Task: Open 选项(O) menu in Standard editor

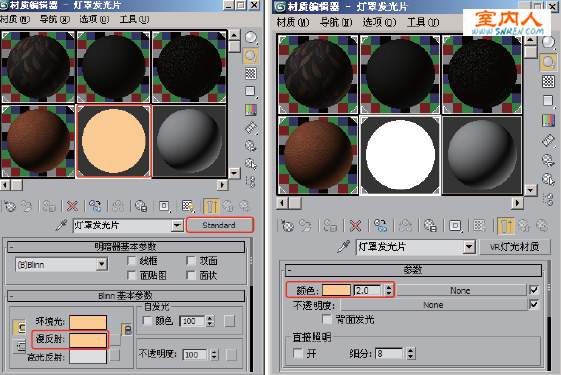Action: (x=94, y=19)
